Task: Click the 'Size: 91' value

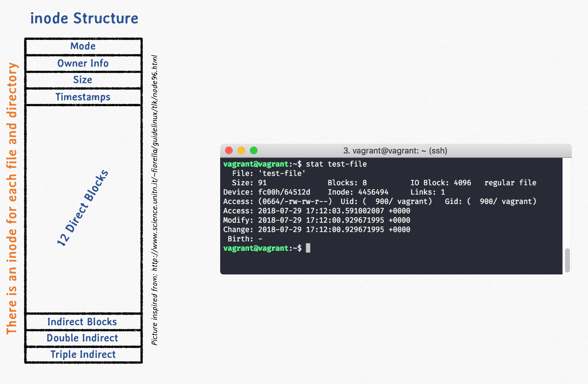Action: point(249,183)
